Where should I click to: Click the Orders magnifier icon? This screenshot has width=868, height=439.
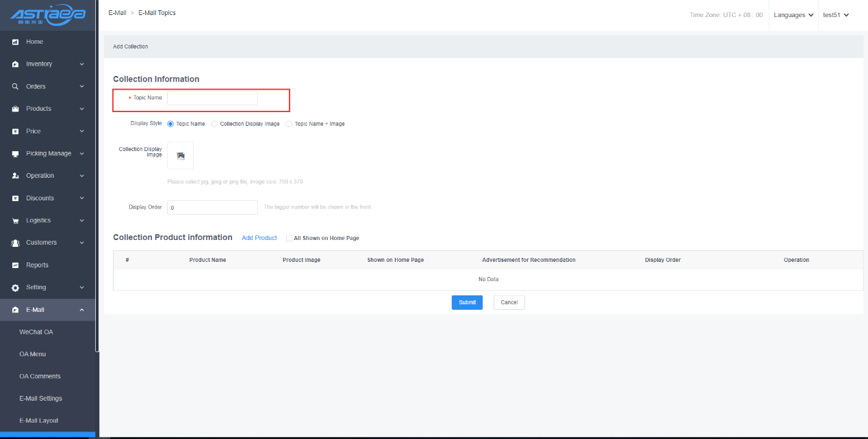coord(15,87)
